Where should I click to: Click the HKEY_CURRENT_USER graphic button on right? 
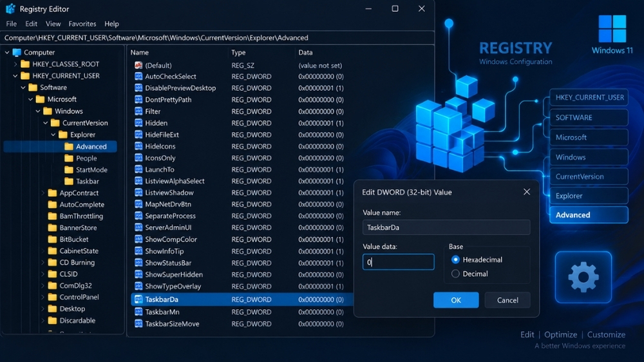(x=589, y=97)
